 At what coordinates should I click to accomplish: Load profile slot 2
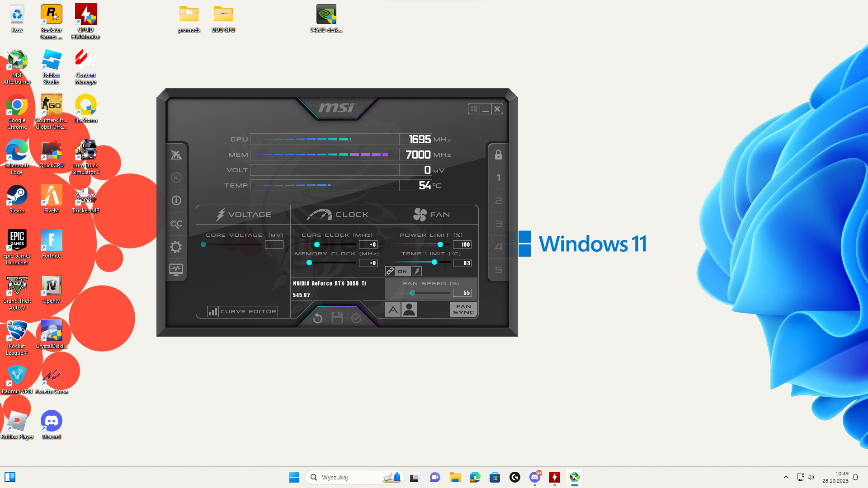[x=499, y=201]
